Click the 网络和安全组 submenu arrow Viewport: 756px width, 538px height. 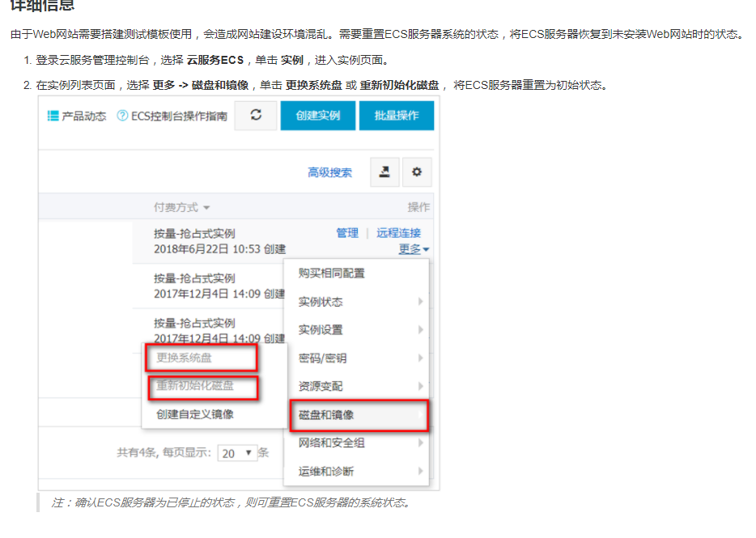pos(420,443)
